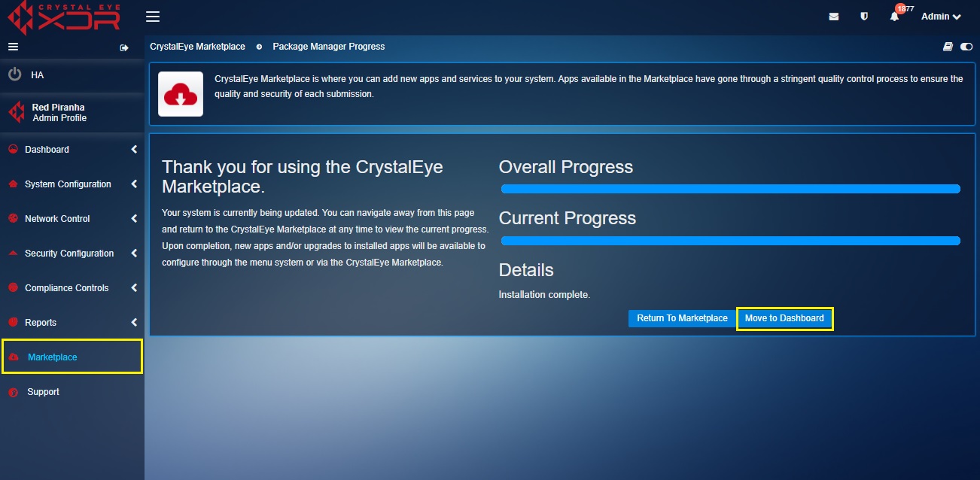Click the 'Current Progress' heading

(x=568, y=218)
